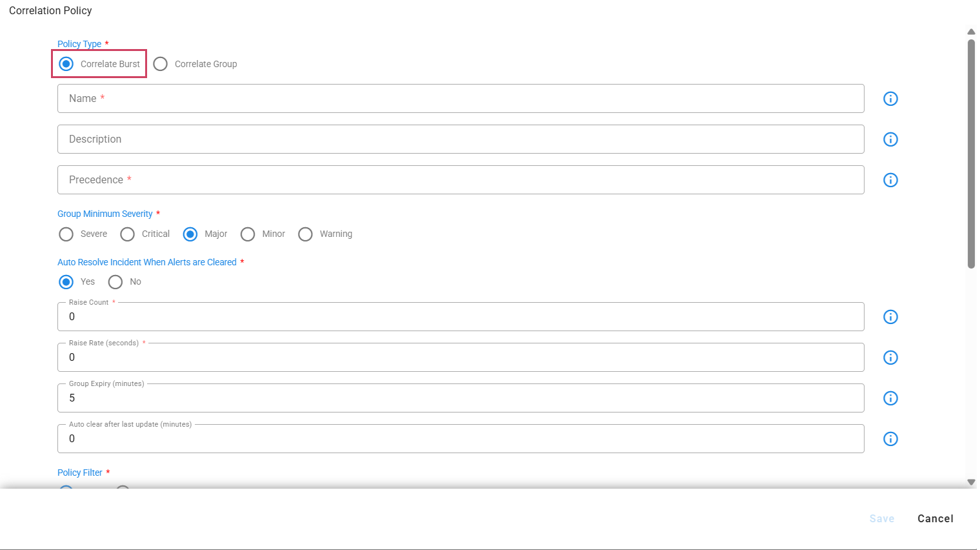Click info icon beside Group Expiry field

890,398
